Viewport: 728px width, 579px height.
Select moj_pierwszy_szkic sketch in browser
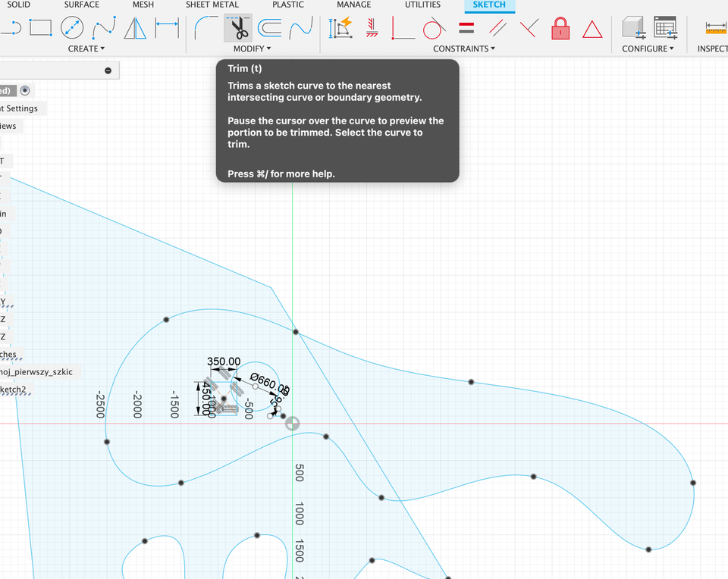tap(36, 371)
